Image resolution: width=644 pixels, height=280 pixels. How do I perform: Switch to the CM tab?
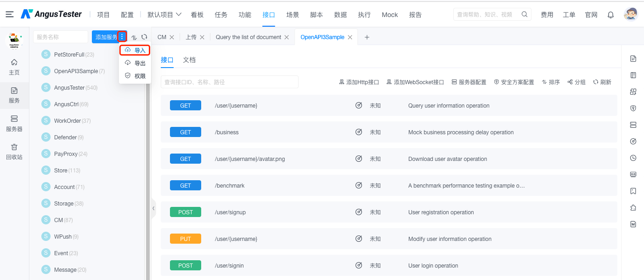162,37
